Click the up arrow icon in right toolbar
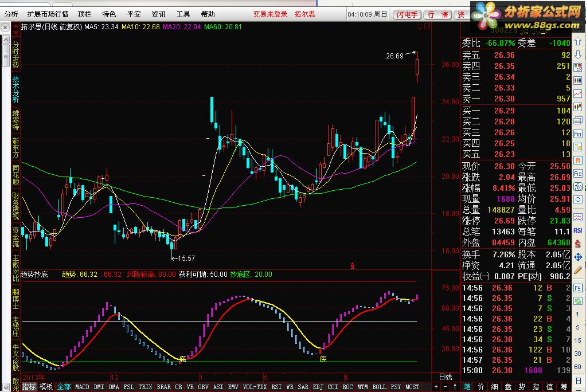The width and height of the screenshot is (586, 392). pos(578,41)
